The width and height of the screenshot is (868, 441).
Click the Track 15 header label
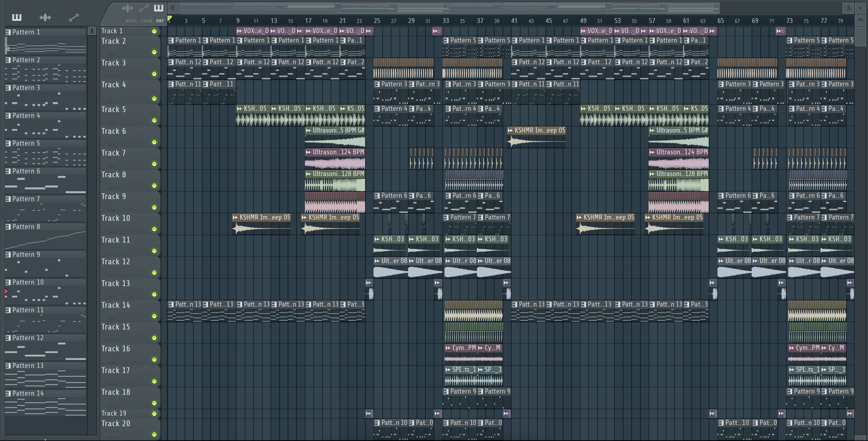tap(115, 327)
